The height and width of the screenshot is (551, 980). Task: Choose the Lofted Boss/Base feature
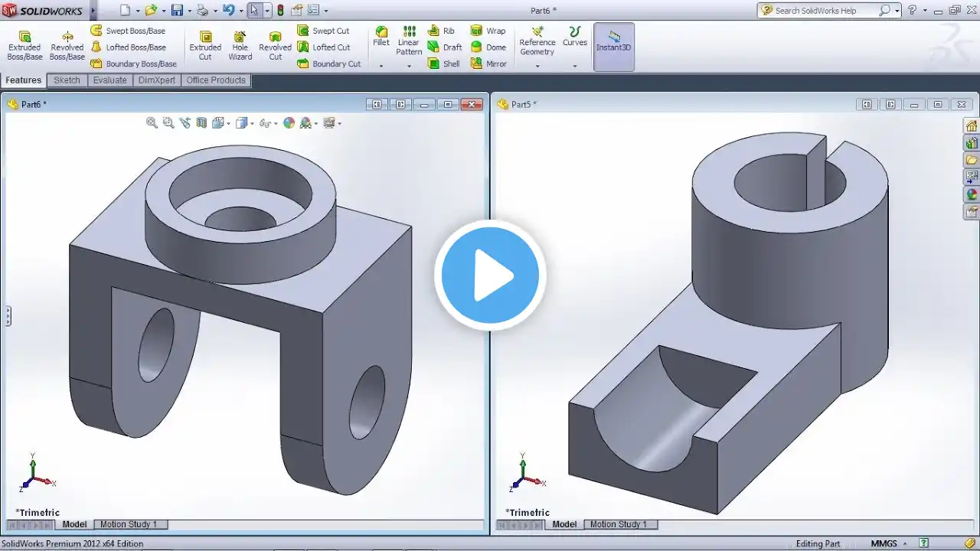click(129, 47)
